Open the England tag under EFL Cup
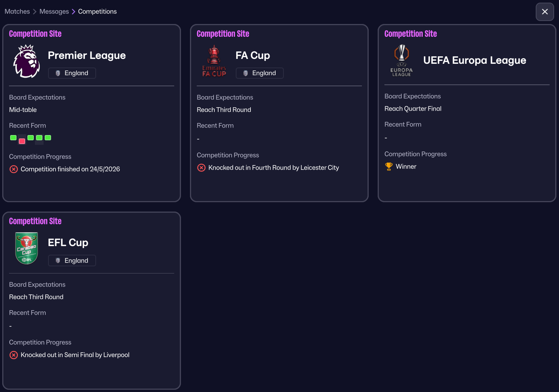Image resolution: width=559 pixels, height=392 pixels. (72, 260)
